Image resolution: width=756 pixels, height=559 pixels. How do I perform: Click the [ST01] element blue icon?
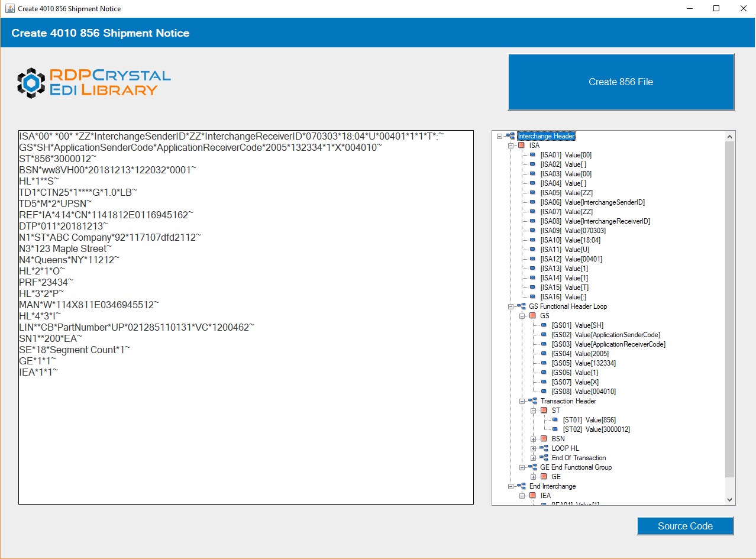tap(555, 420)
